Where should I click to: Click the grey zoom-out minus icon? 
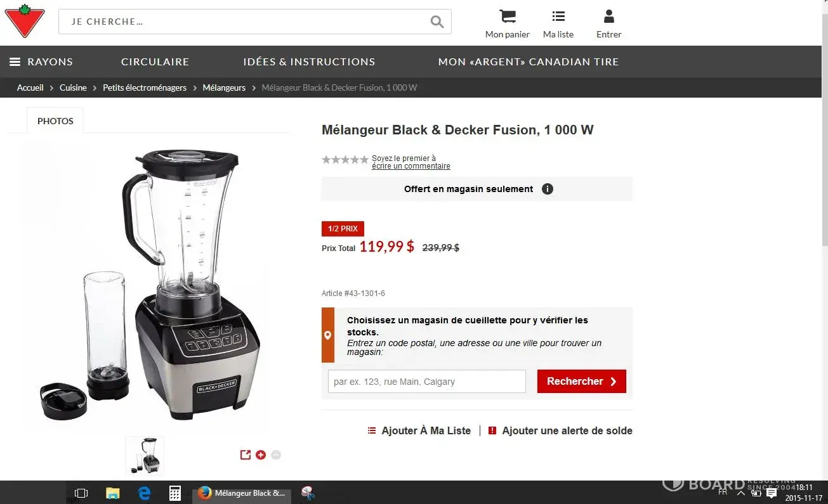276,455
